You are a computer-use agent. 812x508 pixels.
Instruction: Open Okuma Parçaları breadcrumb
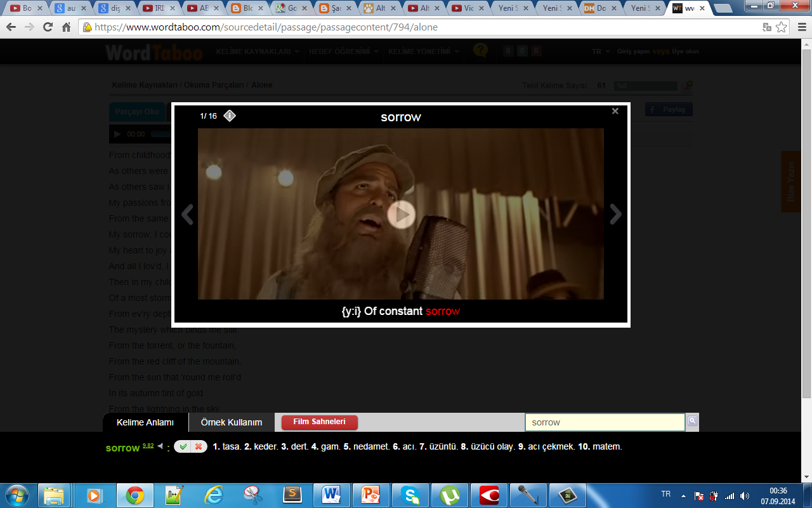214,85
